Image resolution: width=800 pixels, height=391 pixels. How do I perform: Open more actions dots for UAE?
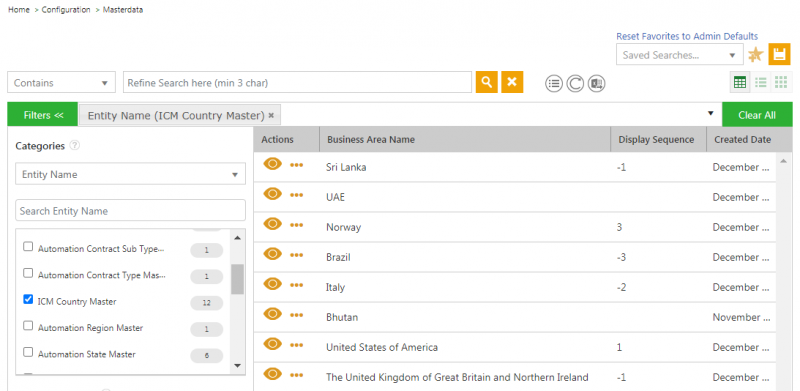(296, 195)
